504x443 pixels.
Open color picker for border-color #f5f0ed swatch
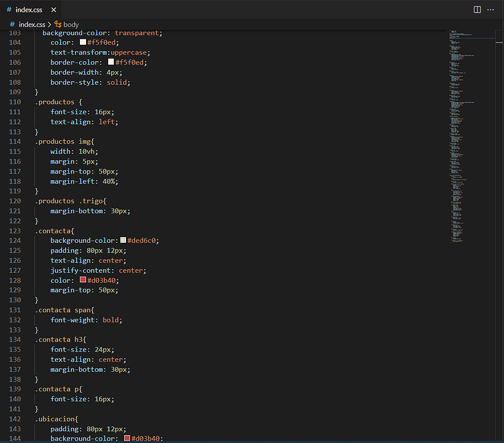pos(111,61)
